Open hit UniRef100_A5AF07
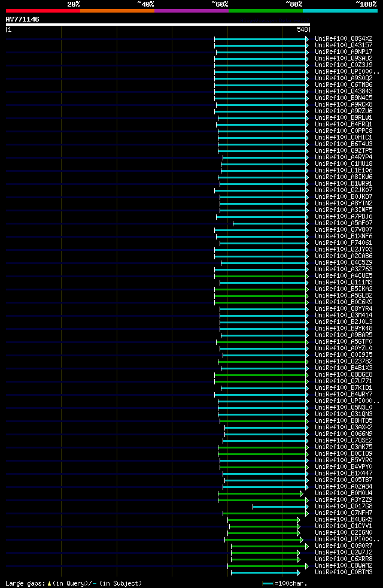 tap(344, 223)
